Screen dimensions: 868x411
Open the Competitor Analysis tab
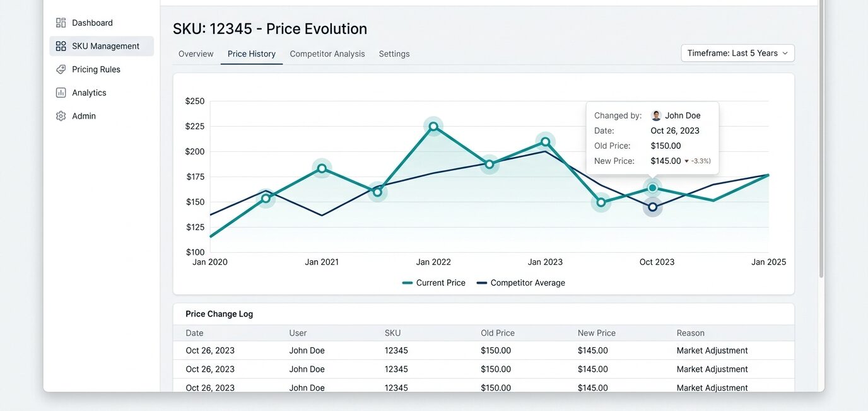click(x=327, y=54)
